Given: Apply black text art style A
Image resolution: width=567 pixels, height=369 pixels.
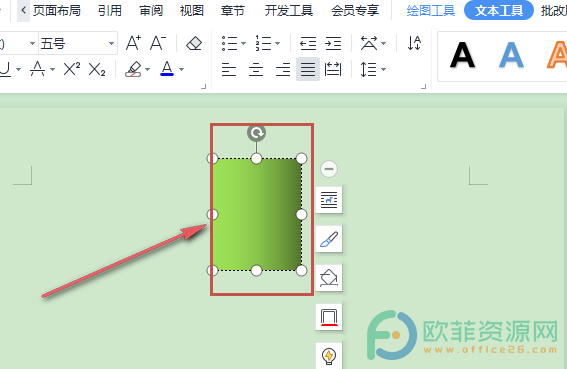Looking at the screenshot, I should [x=462, y=55].
